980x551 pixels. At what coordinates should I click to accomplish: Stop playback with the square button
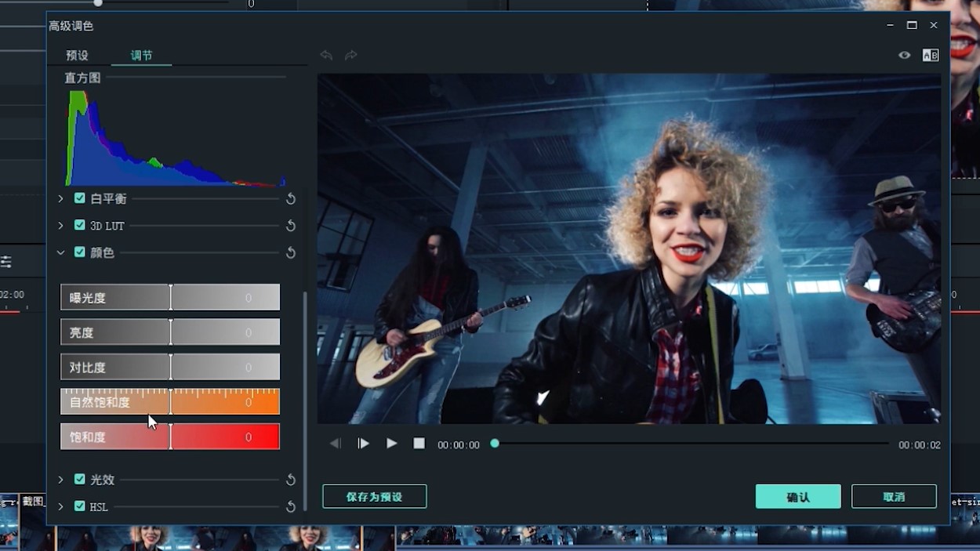click(x=419, y=444)
